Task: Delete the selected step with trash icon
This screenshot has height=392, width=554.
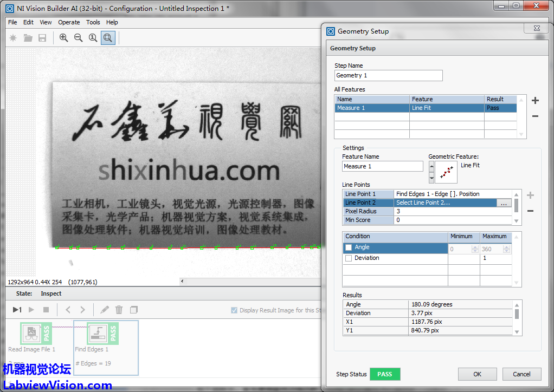Action: tap(119, 310)
